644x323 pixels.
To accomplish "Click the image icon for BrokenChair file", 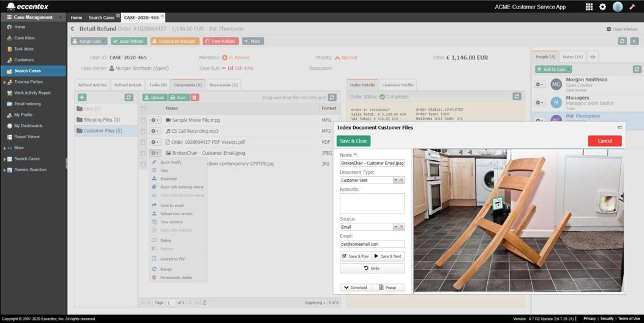I will click(168, 153).
